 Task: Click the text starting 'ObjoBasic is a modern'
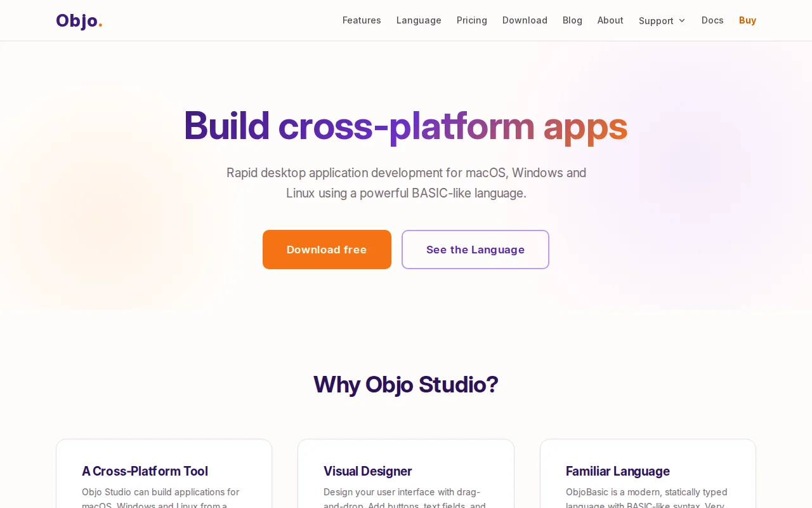(x=646, y=499)
